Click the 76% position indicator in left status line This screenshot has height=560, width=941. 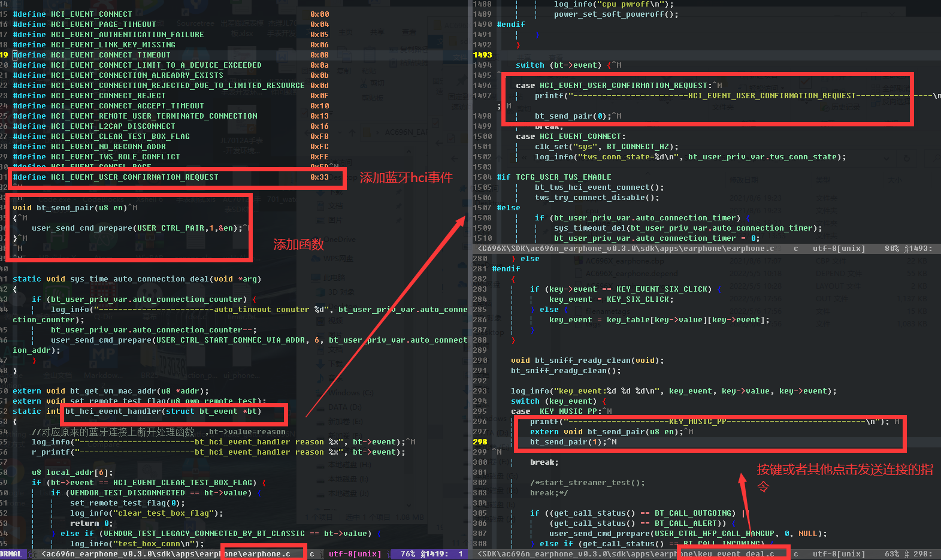click(408, 554)
